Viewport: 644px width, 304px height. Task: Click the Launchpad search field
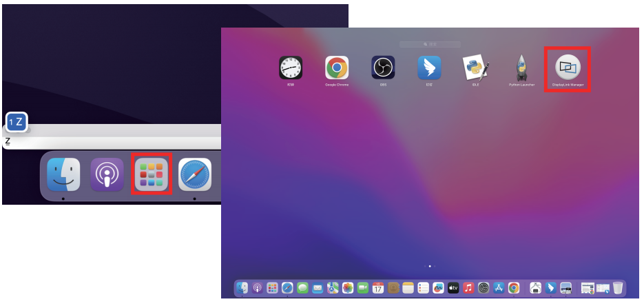click(430, 44)
